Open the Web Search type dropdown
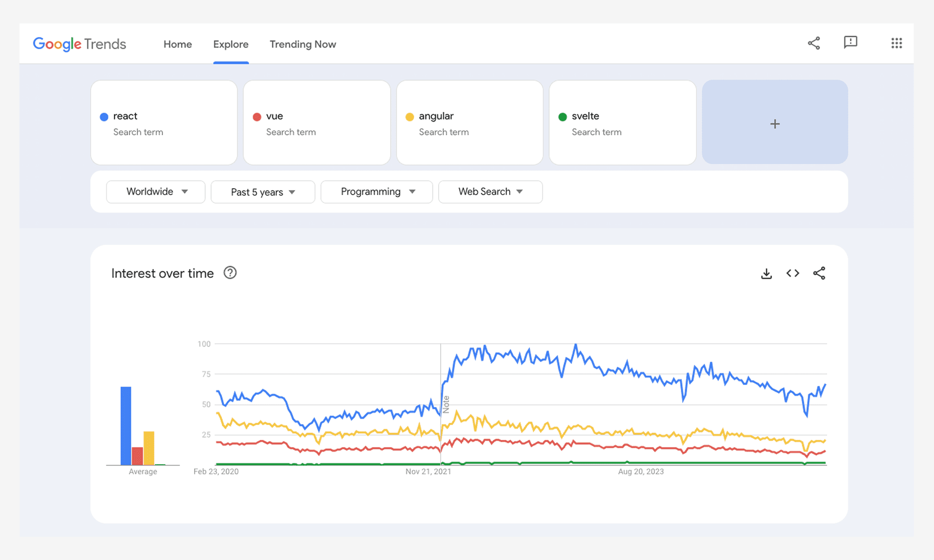This screenshot has height=560, width=934. (490, 192)
